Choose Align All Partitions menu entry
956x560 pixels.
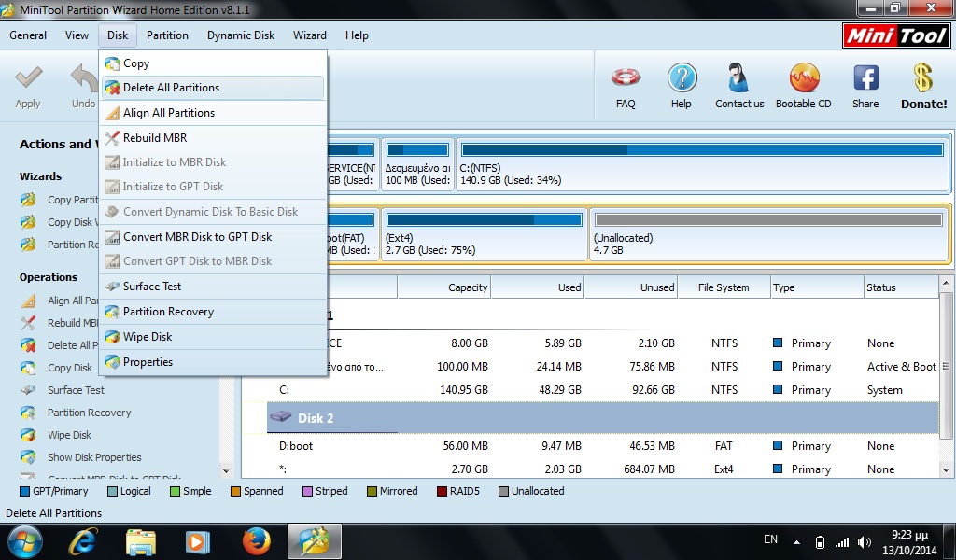click(x=214, y=113)
